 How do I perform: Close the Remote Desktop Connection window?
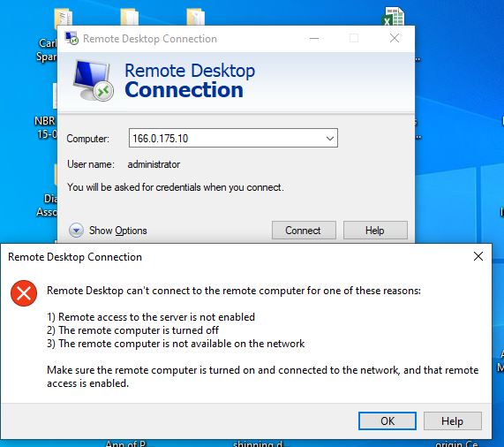point(395,38)
